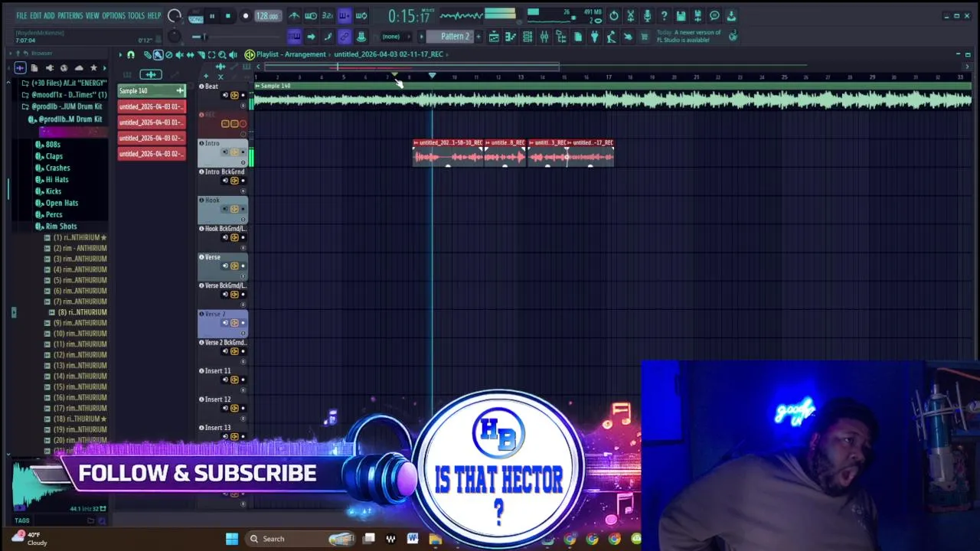This screenshot has width=980, height=551.
Task: Open the EDIT menu
Action: tap(35, 15)
